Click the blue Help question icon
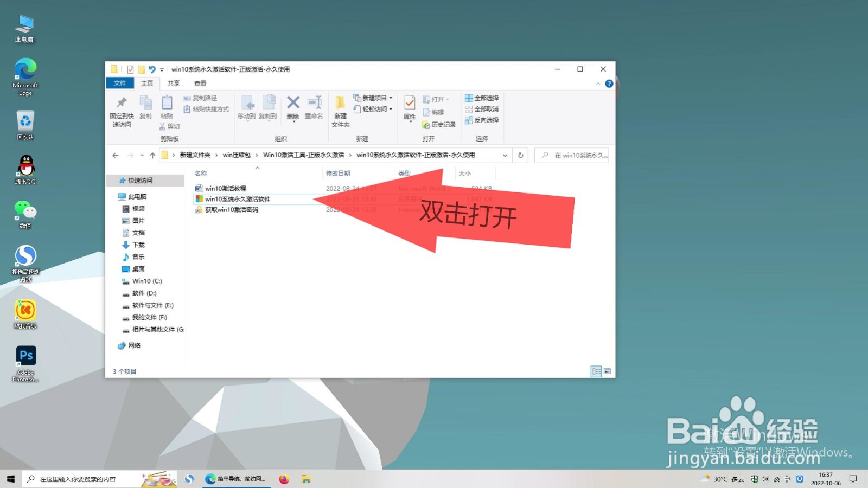The image size is (868, 488). pos(609,84)
